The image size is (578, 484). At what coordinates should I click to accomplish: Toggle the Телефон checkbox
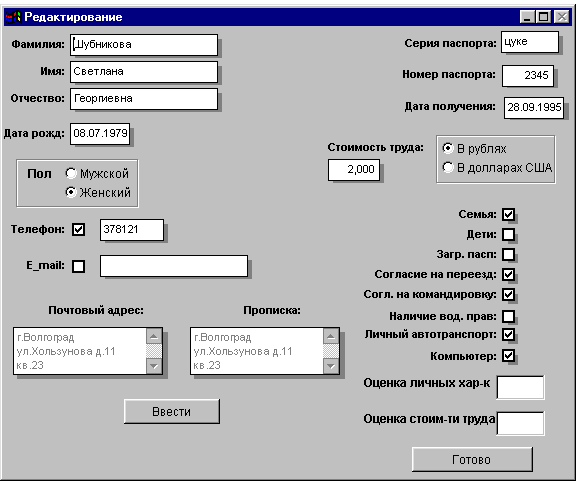pyautogui.click(x=79, y=229)
